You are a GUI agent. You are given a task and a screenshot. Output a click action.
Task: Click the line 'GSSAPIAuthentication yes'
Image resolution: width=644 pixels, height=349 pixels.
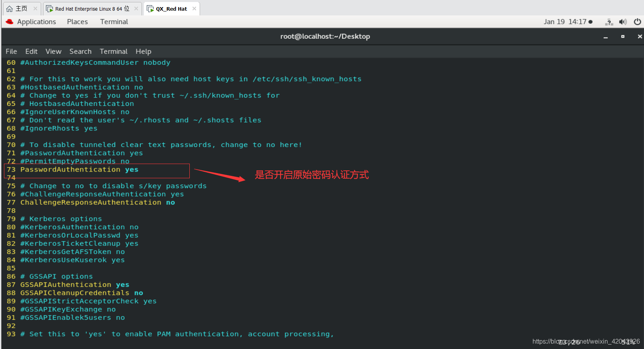(x=75, y=285)
